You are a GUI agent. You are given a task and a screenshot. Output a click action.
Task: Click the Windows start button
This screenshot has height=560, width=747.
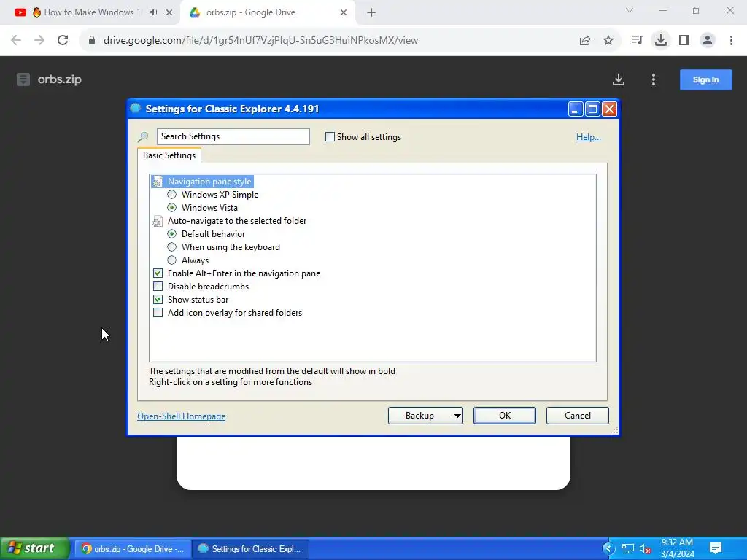tap(35, 548)
